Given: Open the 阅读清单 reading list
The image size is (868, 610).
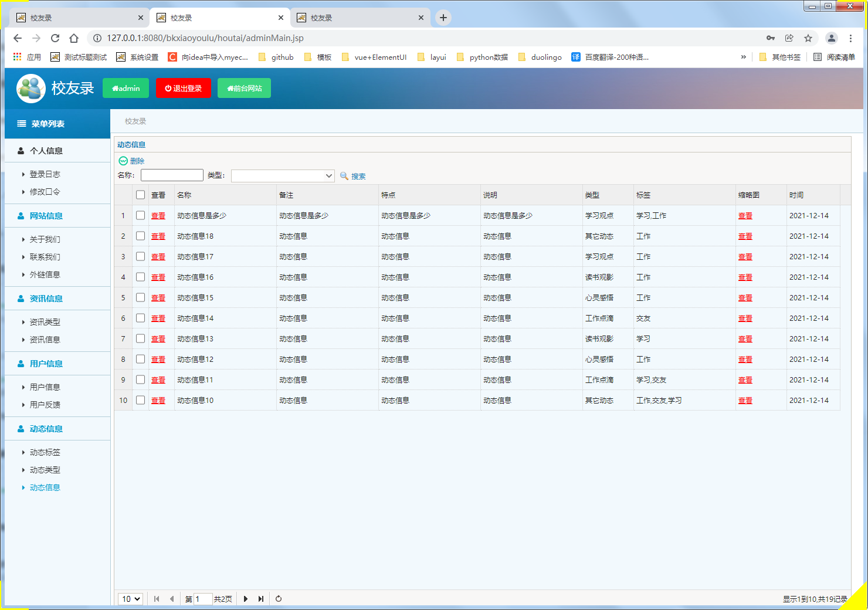Looking at the screenshot, I should (x=834, y=57).
